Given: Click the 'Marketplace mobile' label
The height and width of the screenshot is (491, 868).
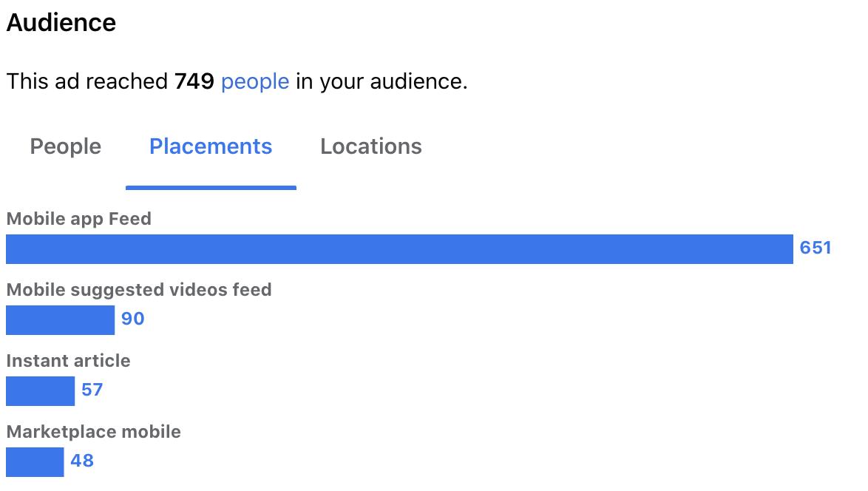Looking at the screenshot, I should tap(94, 432).
